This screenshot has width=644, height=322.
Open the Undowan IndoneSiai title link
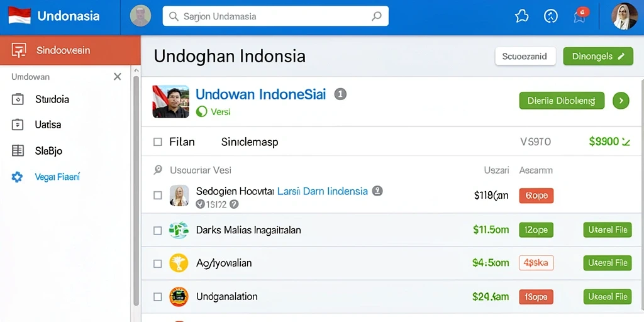click(x=261, y=94)
